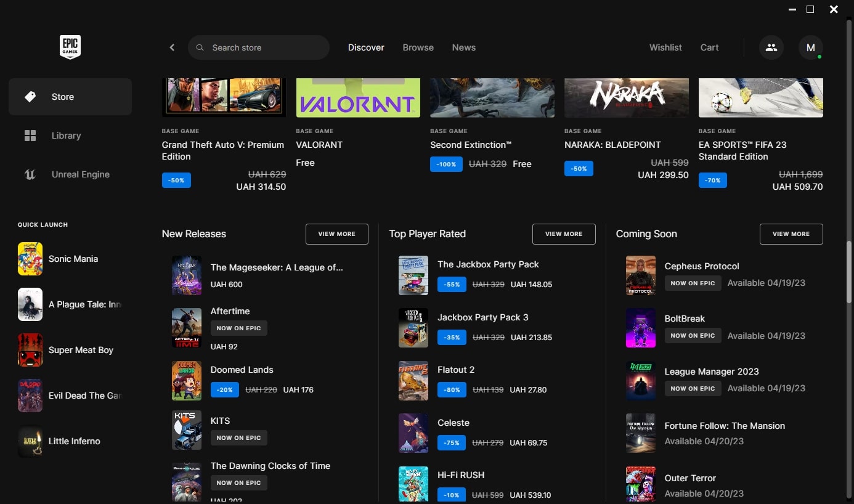
Task: Click the search magnifier icon
Action: [x=200, y=47]
